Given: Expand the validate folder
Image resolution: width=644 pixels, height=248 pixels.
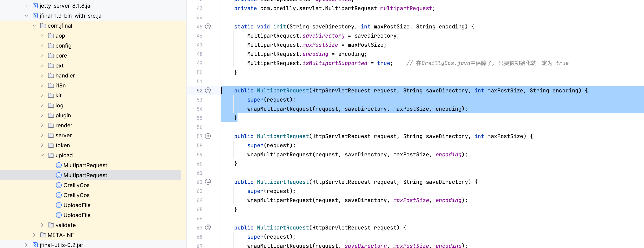Looking at the screenshot, I should (x=42, y=225).
